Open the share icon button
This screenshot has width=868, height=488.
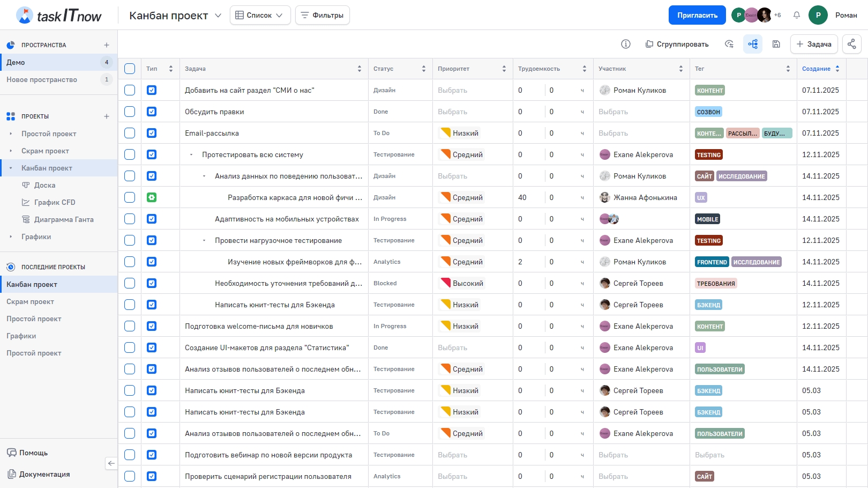coord(852,44)
